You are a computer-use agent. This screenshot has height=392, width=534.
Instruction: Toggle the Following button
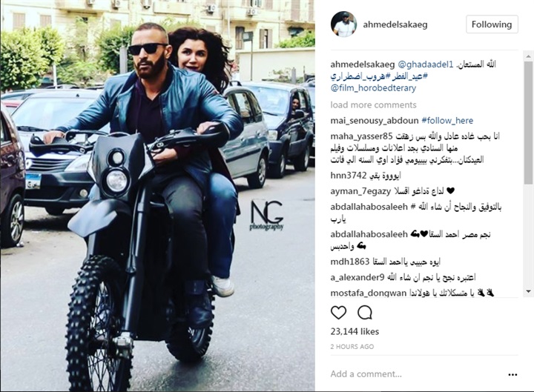492,24
